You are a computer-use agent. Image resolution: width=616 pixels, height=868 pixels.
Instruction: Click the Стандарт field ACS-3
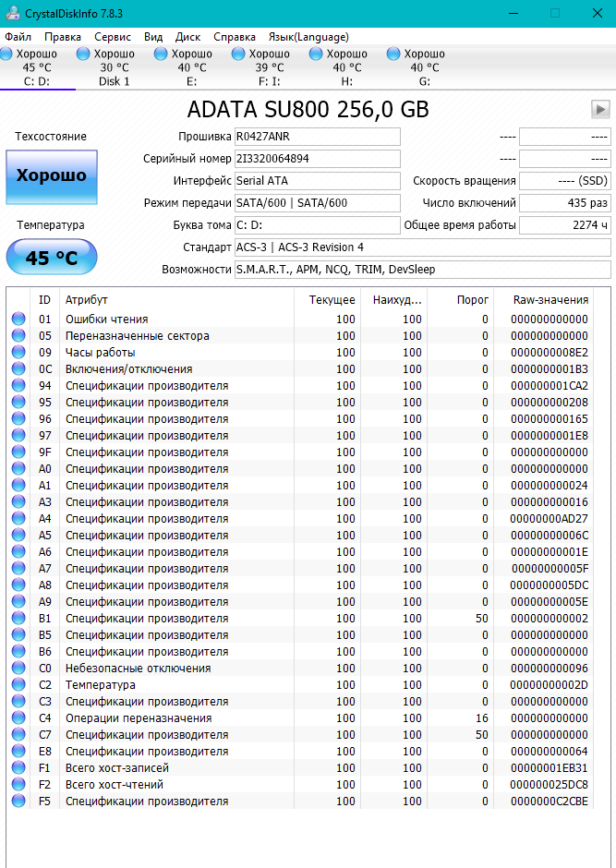422,247
